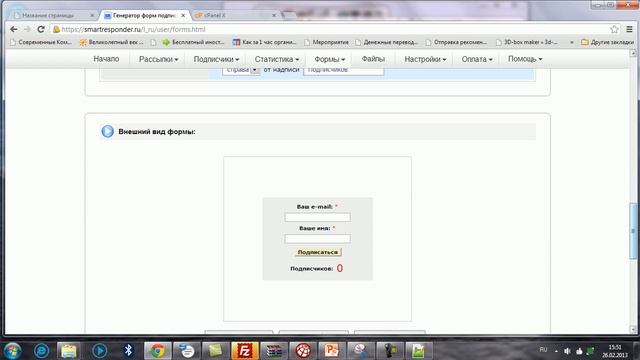Open the Файлы menu item
This screenshot has height=360, width=640.
[373, 59]
